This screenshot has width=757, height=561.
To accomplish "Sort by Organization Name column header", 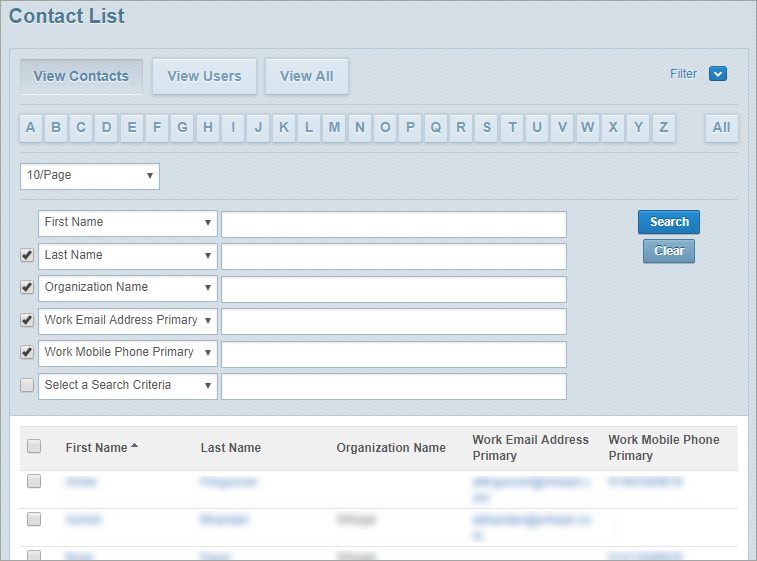I will [x=391, y=448].
